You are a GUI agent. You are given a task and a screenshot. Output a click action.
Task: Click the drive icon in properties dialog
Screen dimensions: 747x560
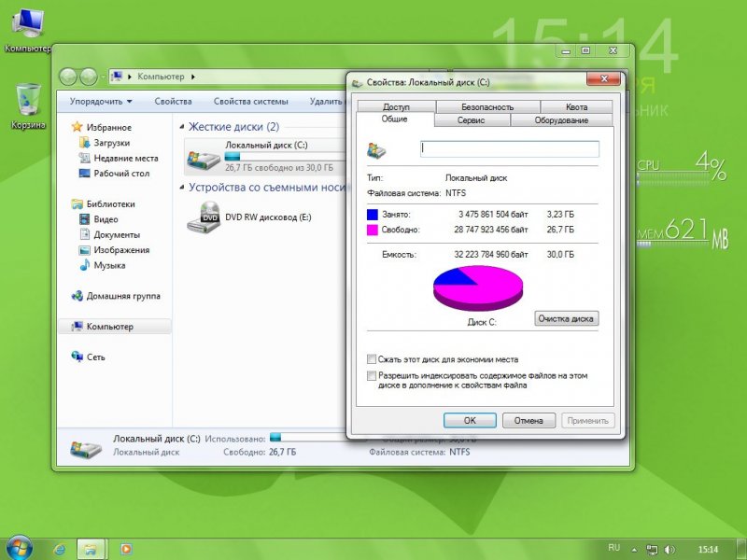pos(376,150)
